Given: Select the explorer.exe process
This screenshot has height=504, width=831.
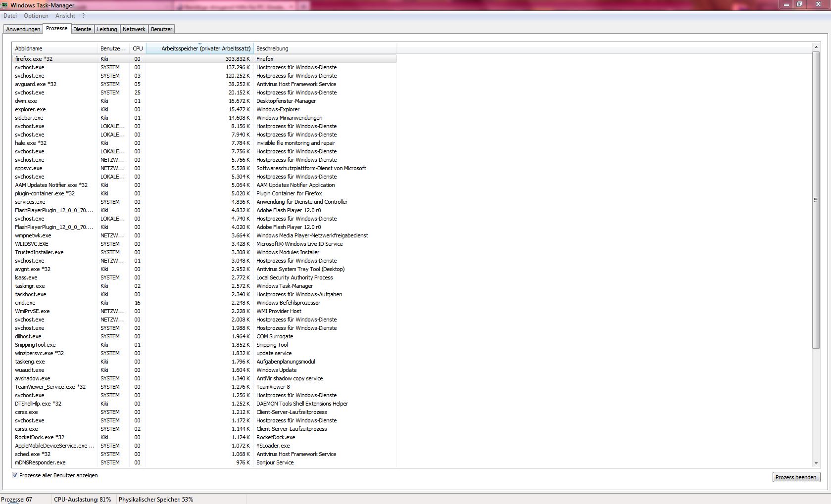Looking at the screenshot, I should click(x=204, y=109).
